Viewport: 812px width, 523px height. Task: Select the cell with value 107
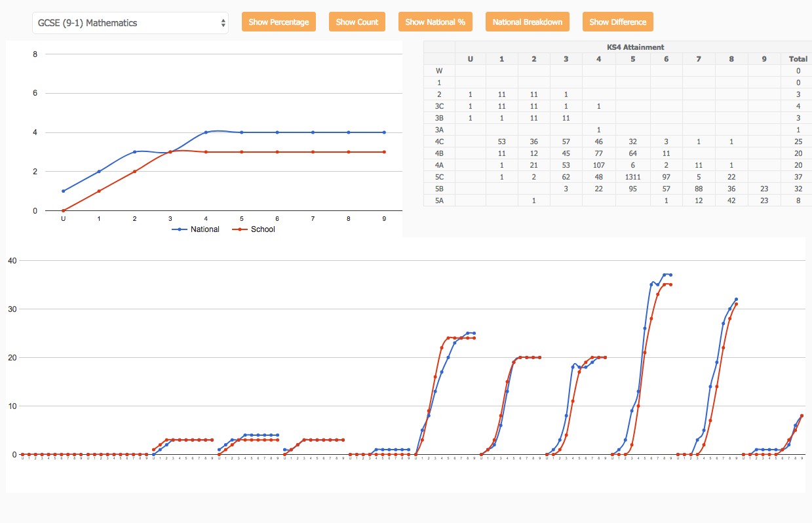[599, 165]
